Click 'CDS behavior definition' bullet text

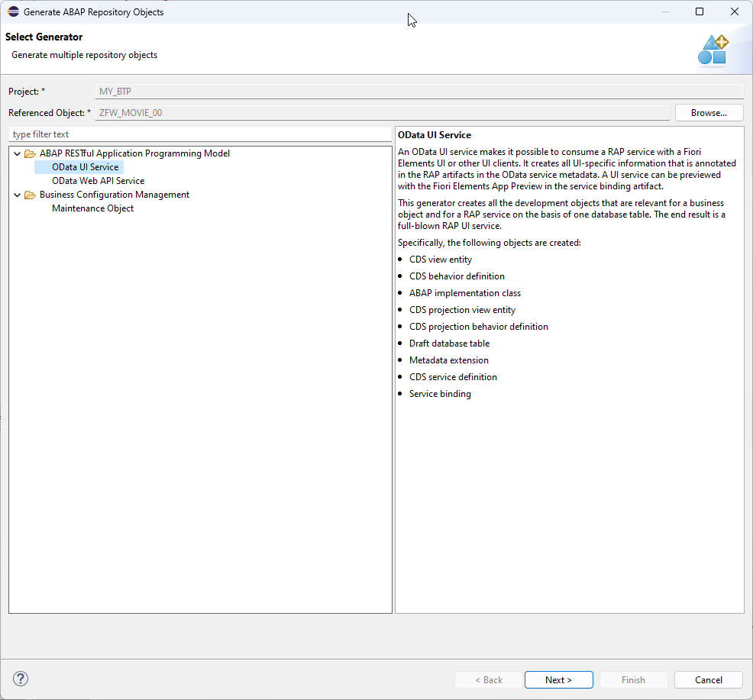[457, 276]
